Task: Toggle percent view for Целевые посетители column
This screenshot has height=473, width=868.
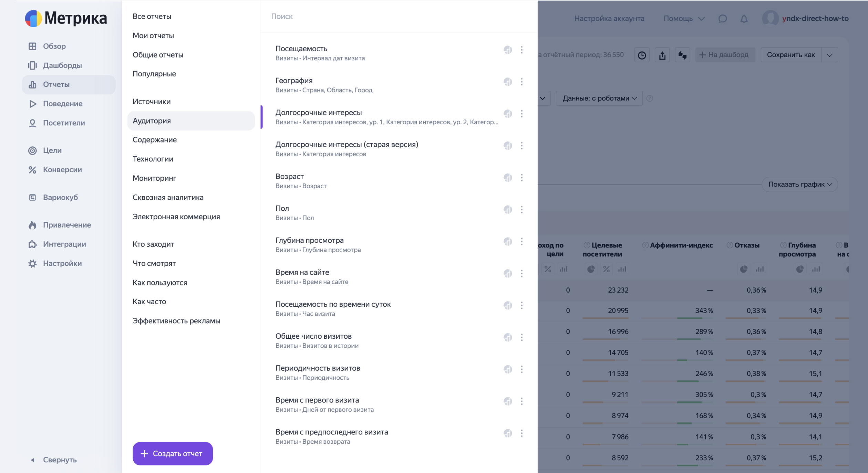Action: (x=606, y=269)
